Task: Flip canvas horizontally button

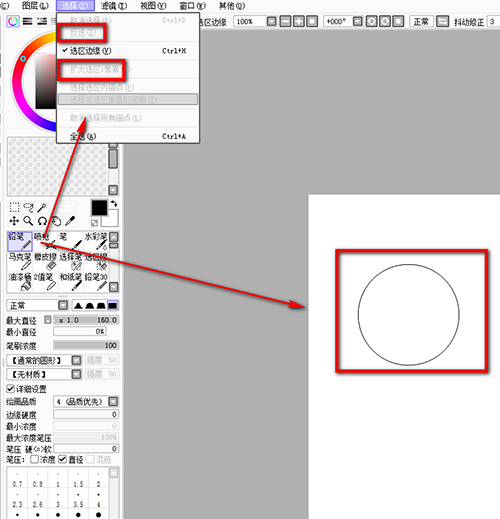Action: (443, 22)
